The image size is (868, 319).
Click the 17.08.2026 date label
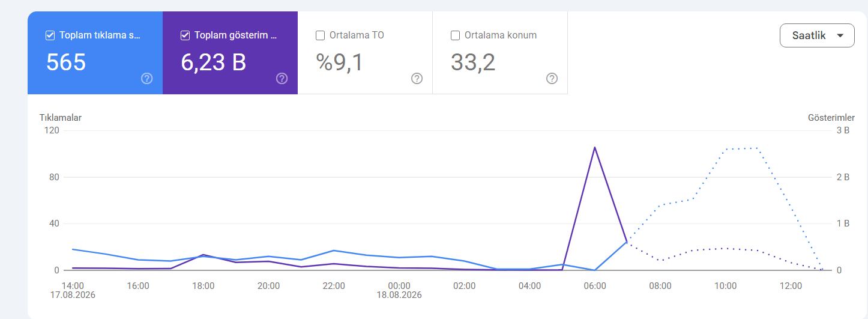[x=73, y=295]
